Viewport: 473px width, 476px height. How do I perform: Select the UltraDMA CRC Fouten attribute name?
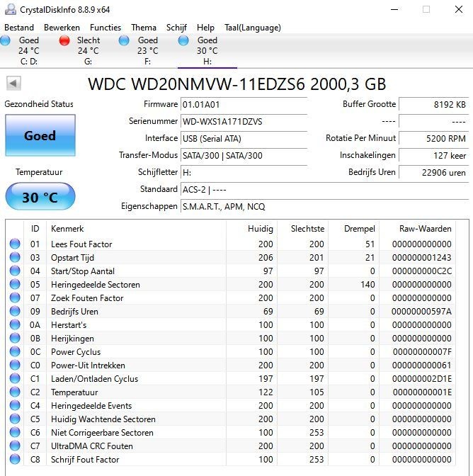point(92,446)
